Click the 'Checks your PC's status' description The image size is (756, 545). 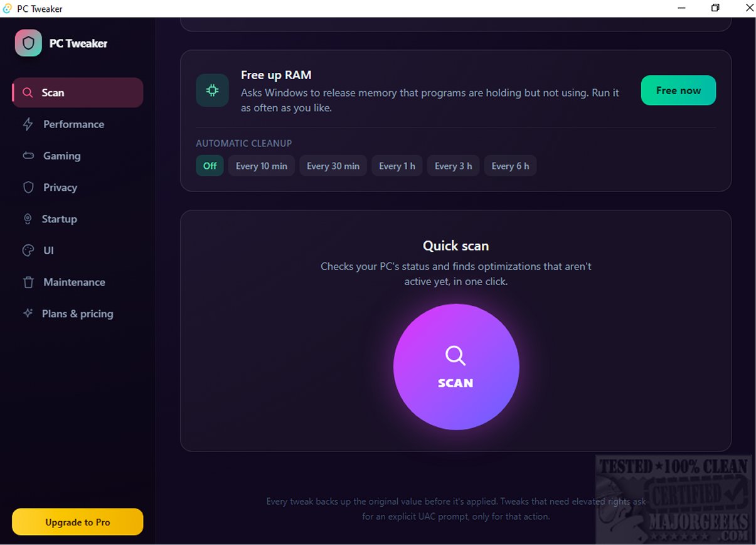click(456, 274)
